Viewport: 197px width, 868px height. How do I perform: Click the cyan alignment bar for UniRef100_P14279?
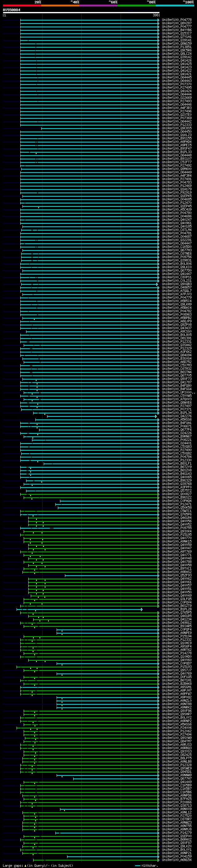[x=108, y=833]
